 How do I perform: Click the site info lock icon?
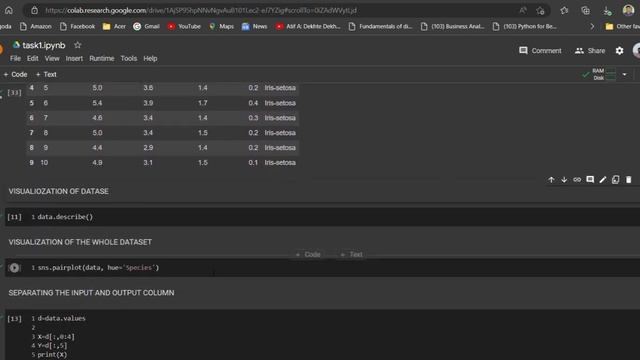(35, 10)
